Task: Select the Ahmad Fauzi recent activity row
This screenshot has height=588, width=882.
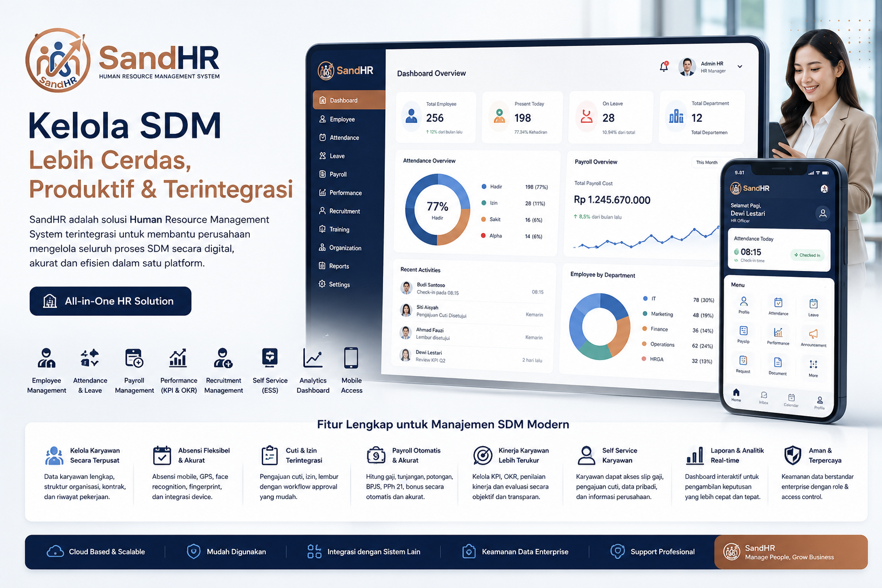Action: (x=472, y=334)
